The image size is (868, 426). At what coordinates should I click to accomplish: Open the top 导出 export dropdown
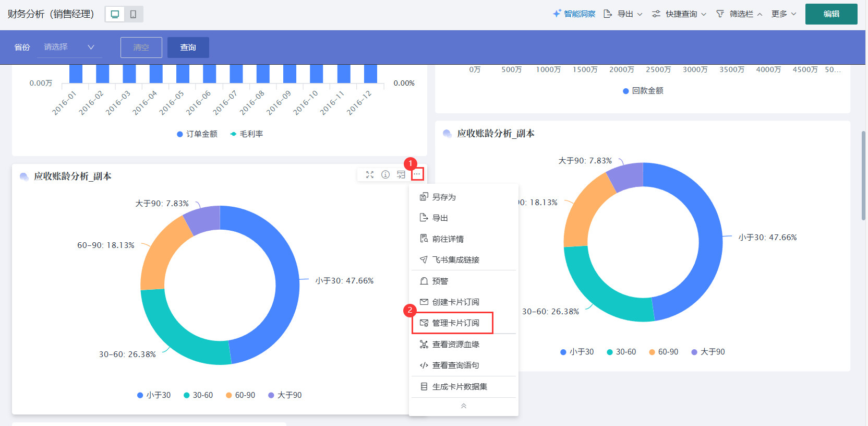[623, 14]
